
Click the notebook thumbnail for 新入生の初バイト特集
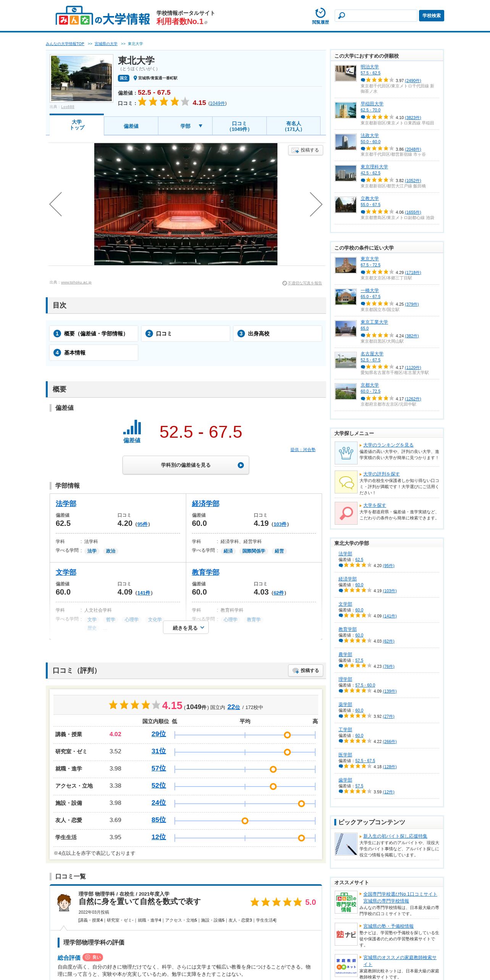[346, 844]
